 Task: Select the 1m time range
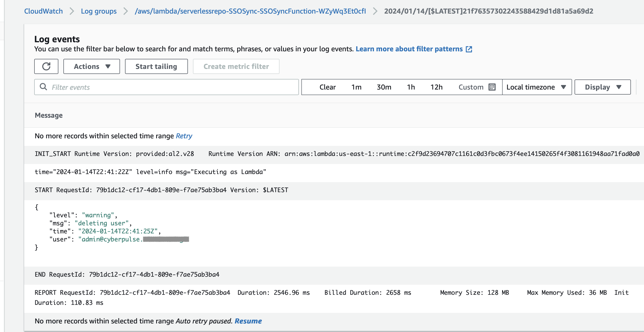pyautogui.click(x=356, y=87)
